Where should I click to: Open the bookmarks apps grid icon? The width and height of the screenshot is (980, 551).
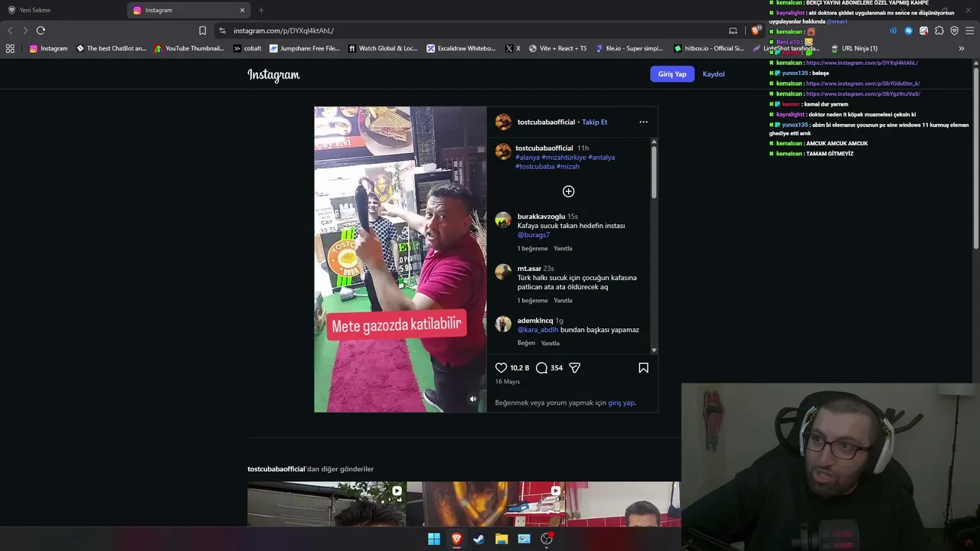[10, 48]
